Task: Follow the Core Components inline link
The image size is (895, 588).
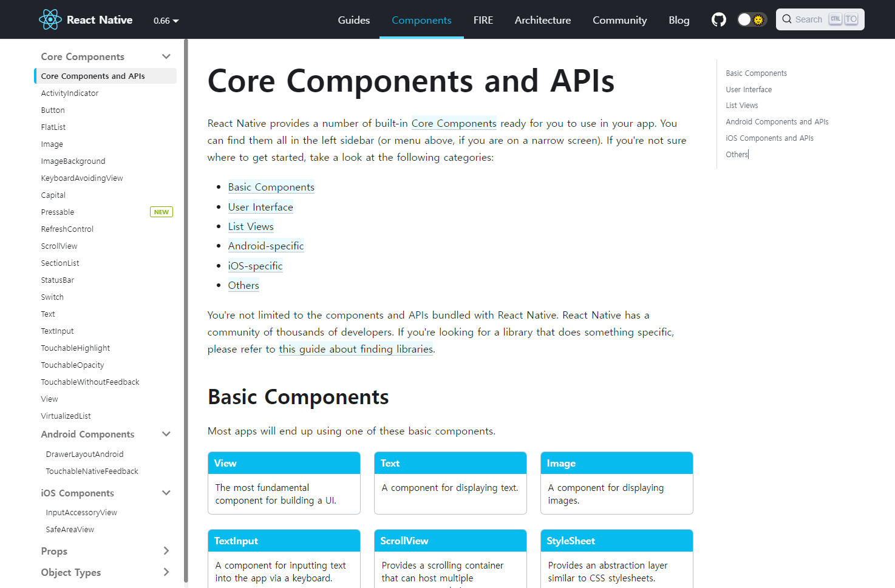Action: point(454,123)
